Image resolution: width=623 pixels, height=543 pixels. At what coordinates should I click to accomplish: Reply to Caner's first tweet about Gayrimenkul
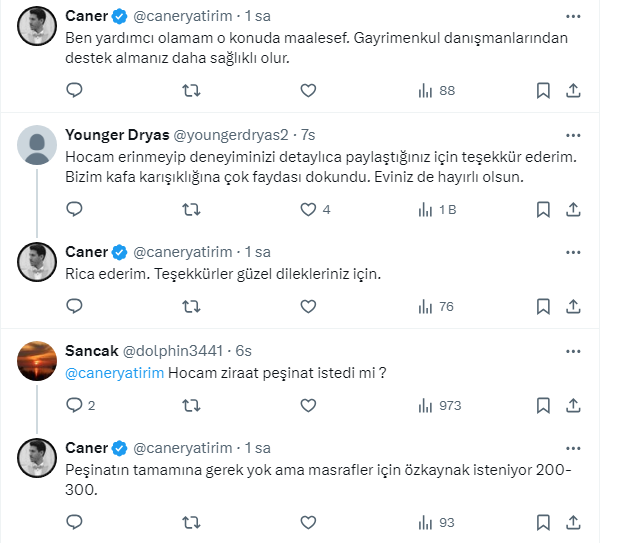[x=74, y=90]
